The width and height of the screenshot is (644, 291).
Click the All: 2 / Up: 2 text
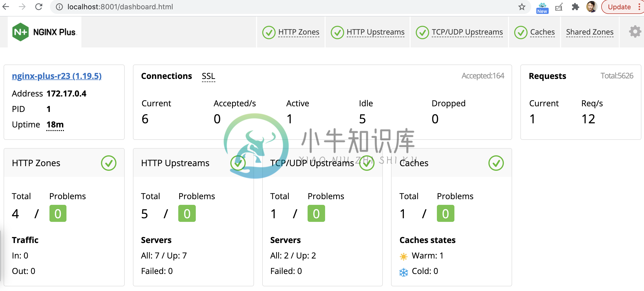pos(293,256)
